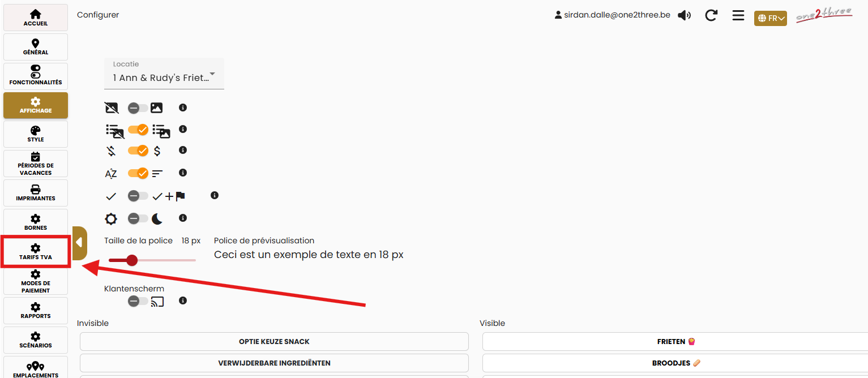Enable the show images toggle

click(138, 108)
